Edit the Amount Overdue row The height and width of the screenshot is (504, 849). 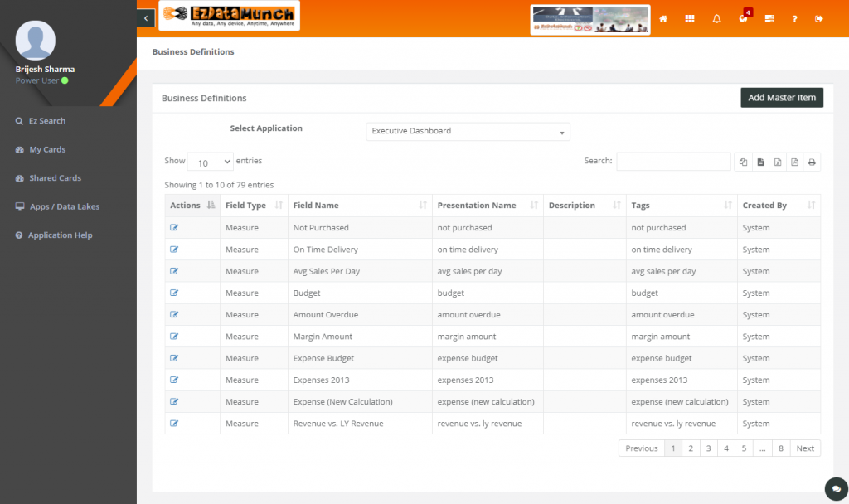[174, 314]
